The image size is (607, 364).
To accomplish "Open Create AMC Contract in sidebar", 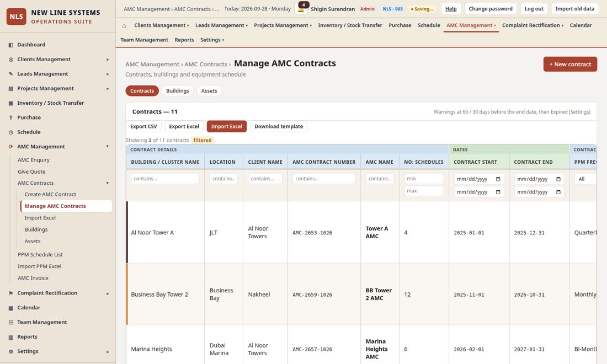I will pyautogui.click(x=50, y=195).
